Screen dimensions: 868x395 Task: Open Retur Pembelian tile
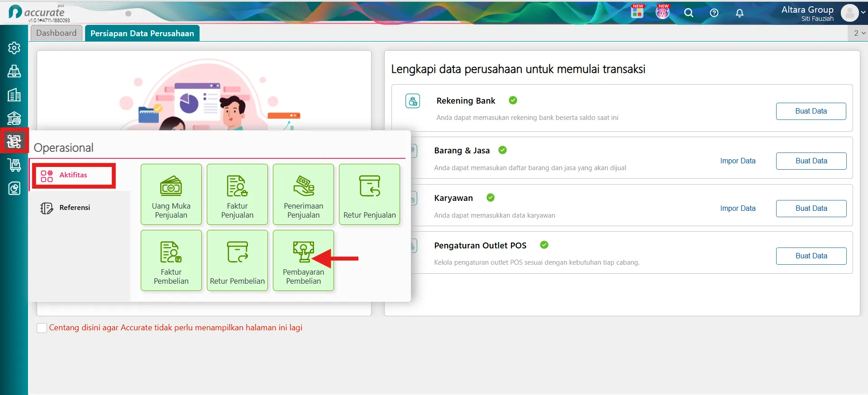pos(237,260)
